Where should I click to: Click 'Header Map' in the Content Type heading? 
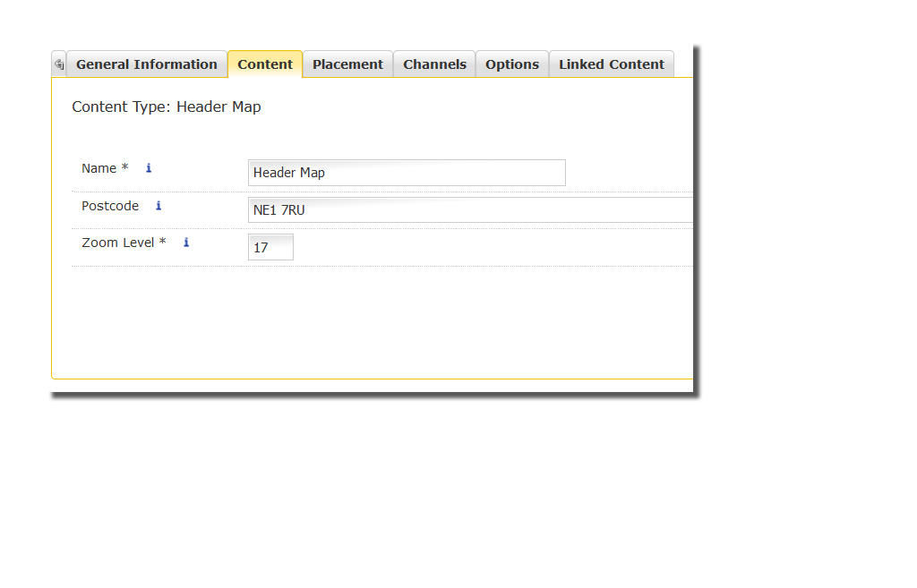[219, 107]
